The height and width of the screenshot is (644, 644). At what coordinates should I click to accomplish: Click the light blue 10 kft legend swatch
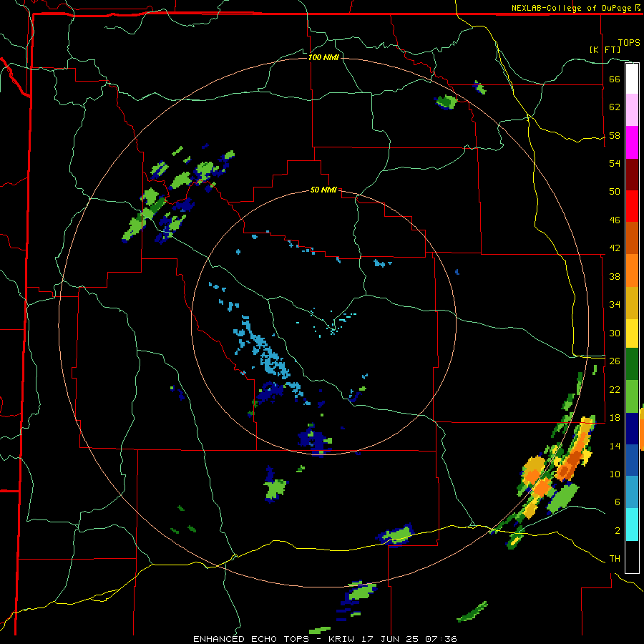pos(632,492)
